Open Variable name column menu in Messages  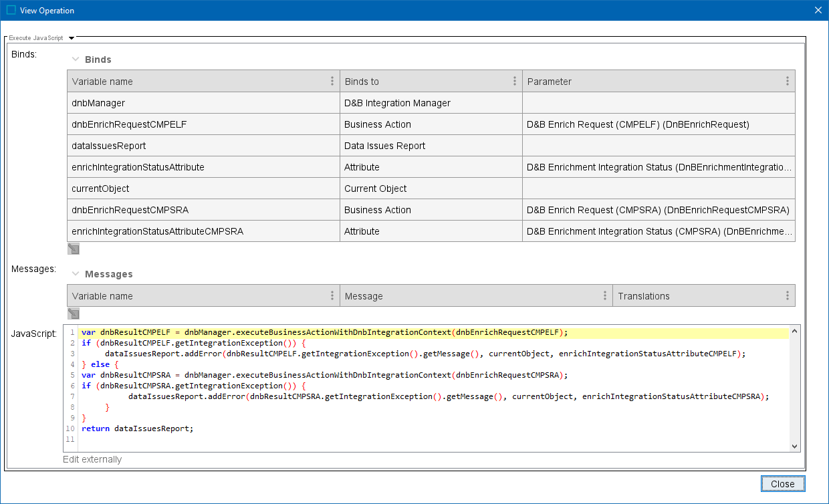332,296
